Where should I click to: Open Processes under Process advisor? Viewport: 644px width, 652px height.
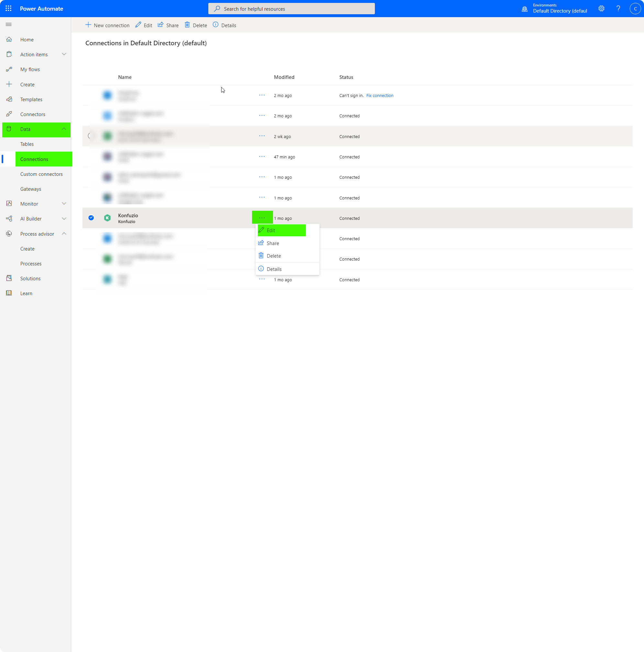tap(31, 263)
